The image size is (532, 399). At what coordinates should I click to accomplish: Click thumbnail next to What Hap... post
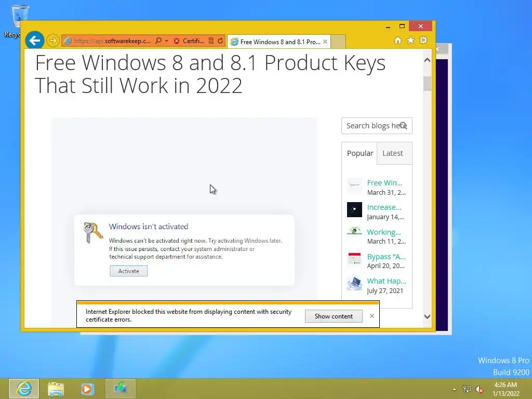tap(354, 284)
